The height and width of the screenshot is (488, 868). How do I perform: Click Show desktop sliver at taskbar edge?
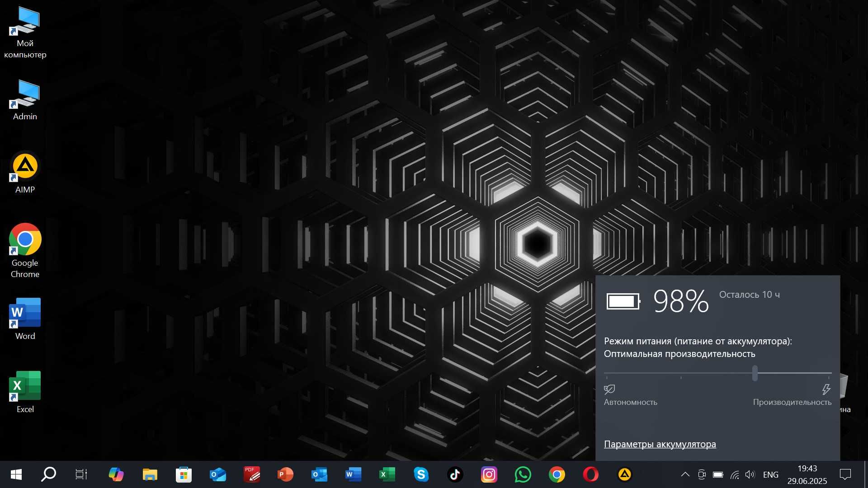tap(866, 474)
